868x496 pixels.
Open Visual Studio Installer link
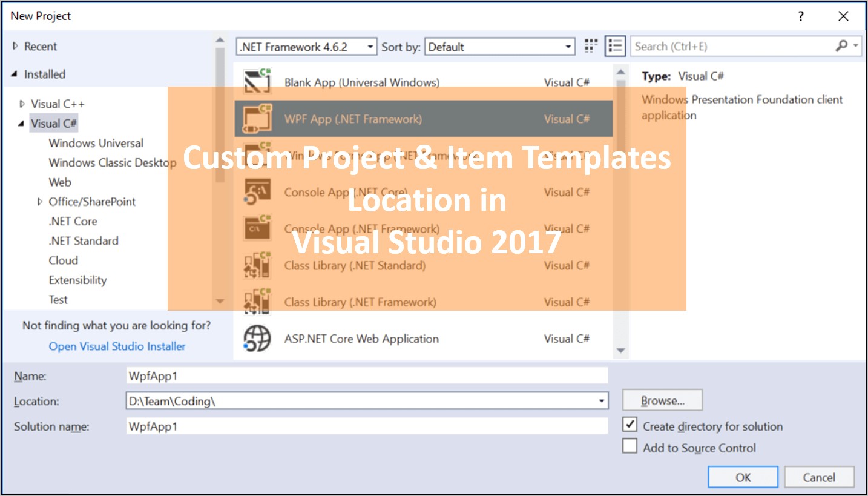click(x=117, y=346)
